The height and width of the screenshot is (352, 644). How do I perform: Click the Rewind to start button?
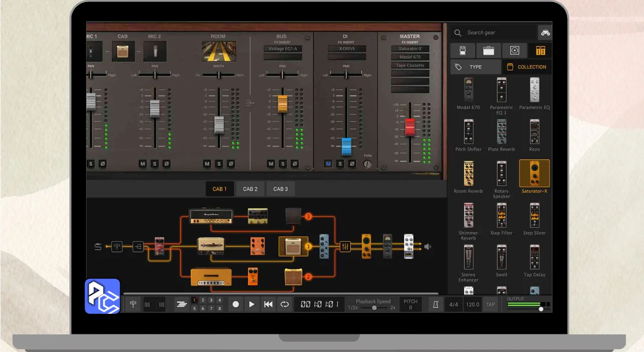[268, 304]
